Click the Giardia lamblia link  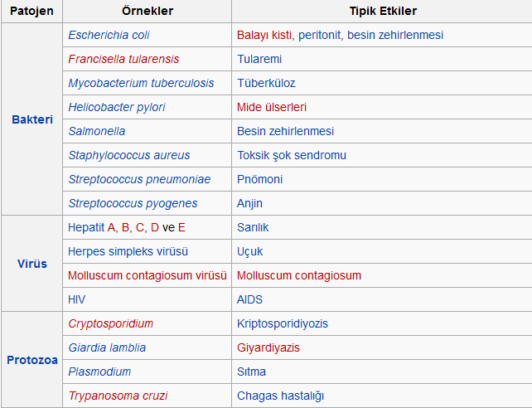[107, 347]
